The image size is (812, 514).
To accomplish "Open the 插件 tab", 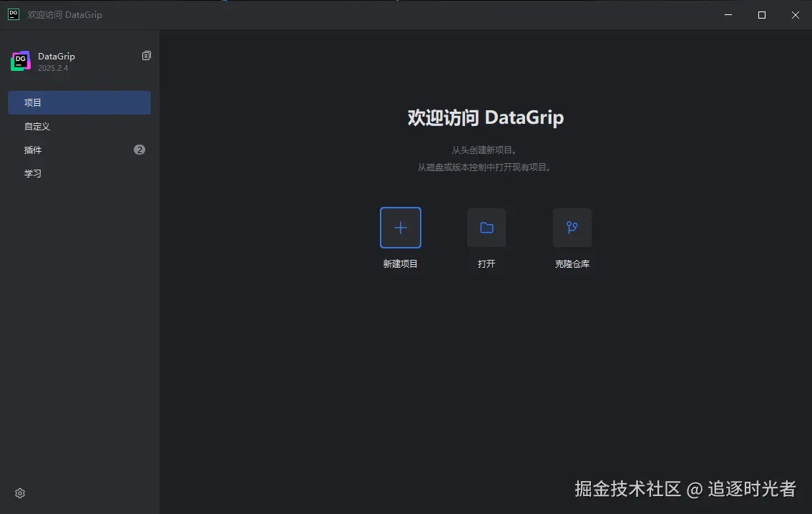I will (x=79, y=150).
